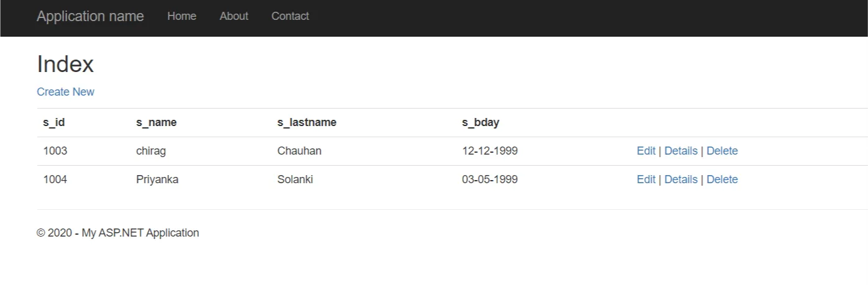This screenshot has height=285, width=868.
Task: Go to the About page
Action: point(234,16)
